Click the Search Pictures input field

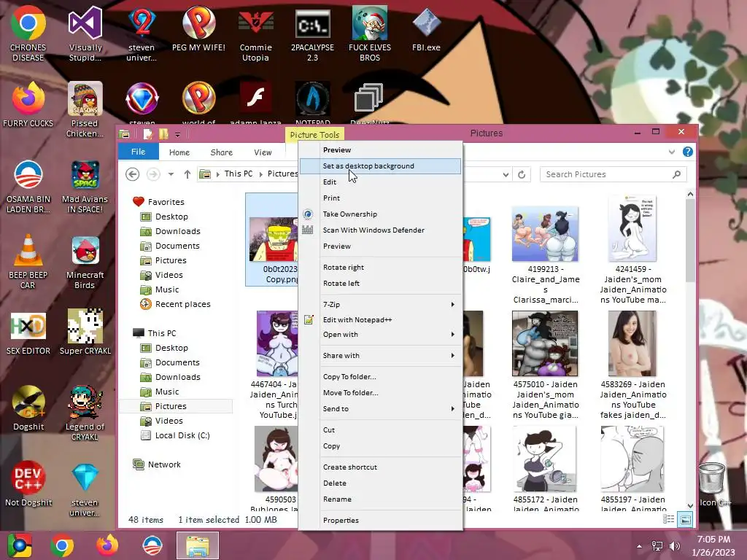pyautogui.click(x=607, y=174)
